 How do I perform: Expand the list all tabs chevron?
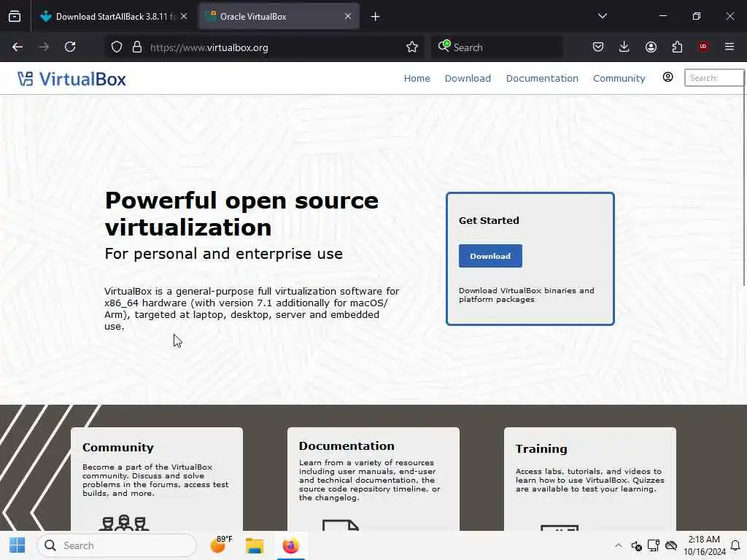point(602,16)
